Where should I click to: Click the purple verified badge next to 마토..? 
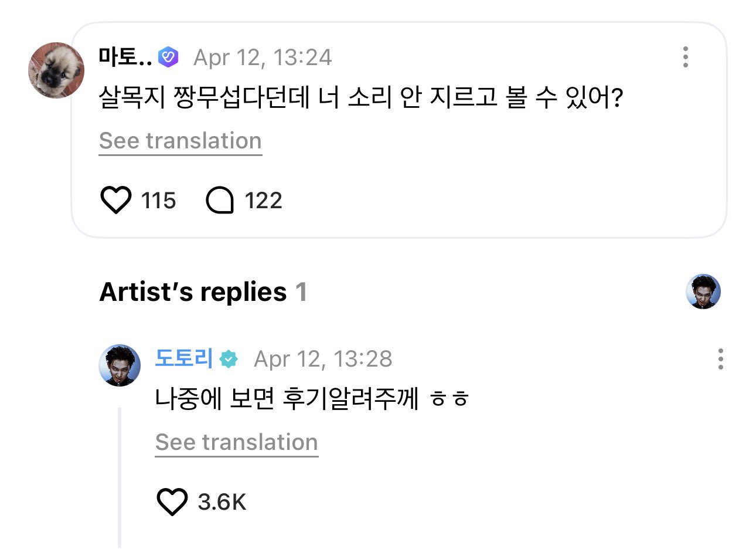coord(169,56)
